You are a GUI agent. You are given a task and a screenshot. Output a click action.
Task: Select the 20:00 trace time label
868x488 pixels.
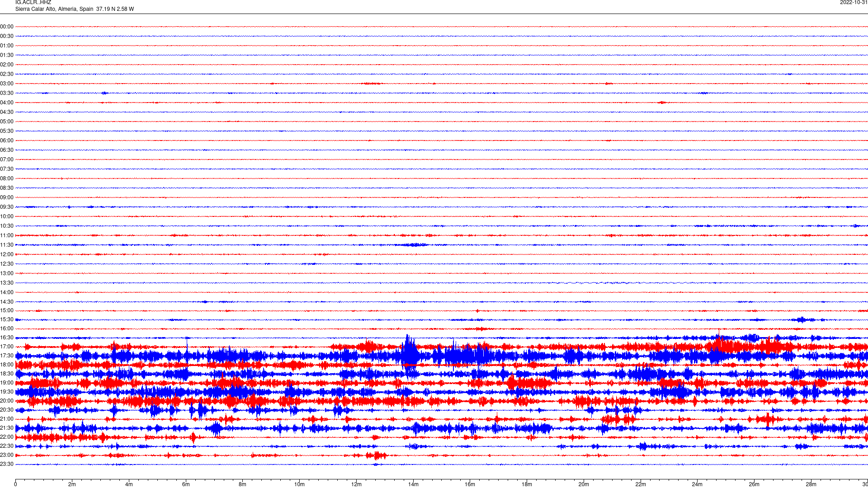(7, 401)
